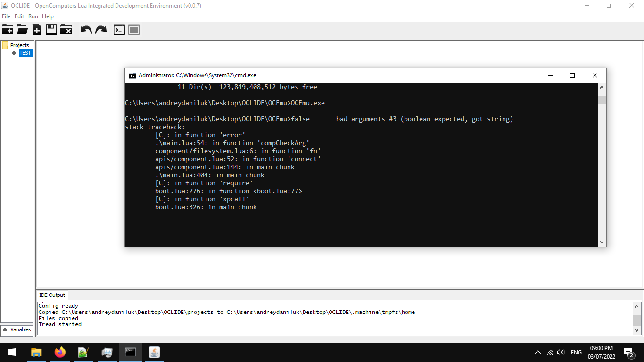
Task: Create a new project with folder-plus icon
Action: [x=8, y=30]
